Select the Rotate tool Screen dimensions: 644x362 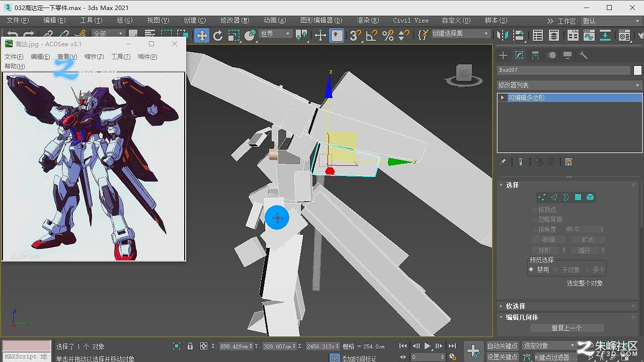coord(218,35)
